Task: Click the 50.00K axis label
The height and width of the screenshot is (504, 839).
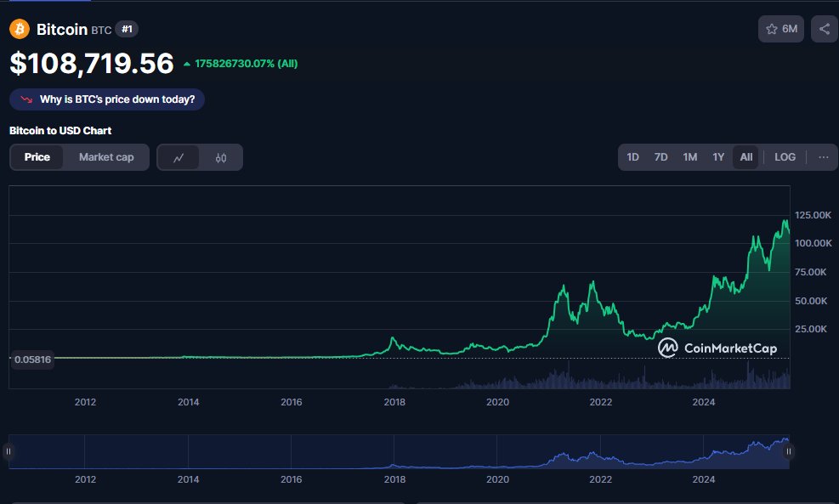Action: point(811,301)
